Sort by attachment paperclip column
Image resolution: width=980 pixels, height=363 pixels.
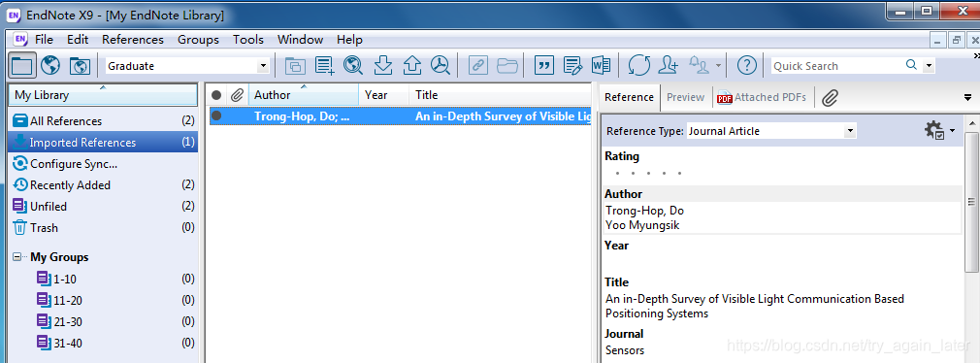tap(237, 95)
